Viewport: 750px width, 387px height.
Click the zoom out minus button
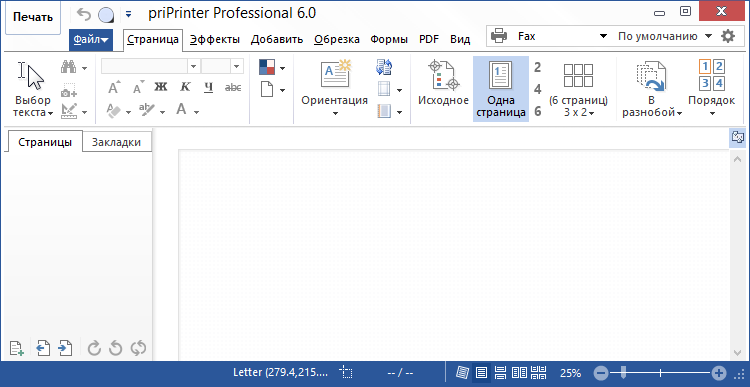(x=602, y=373)
